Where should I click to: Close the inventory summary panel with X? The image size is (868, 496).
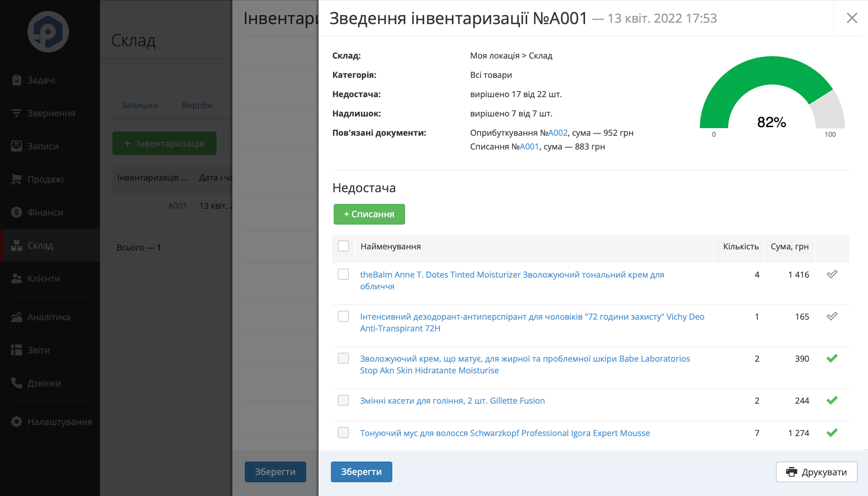click(x=852, y=18)
